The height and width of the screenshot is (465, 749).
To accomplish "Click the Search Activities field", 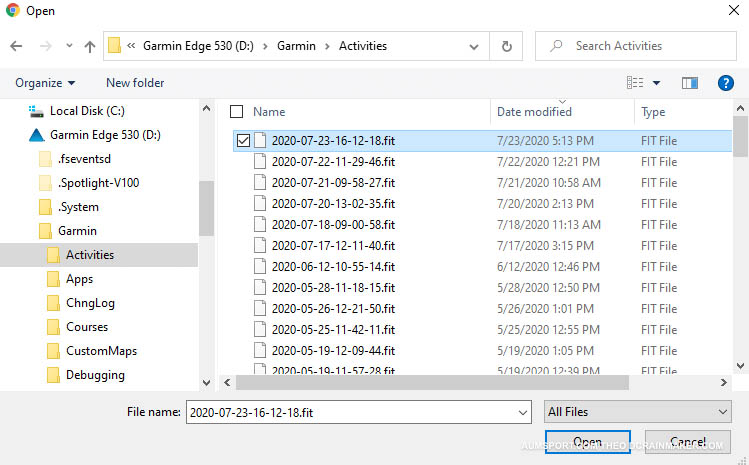I will 636,46.
